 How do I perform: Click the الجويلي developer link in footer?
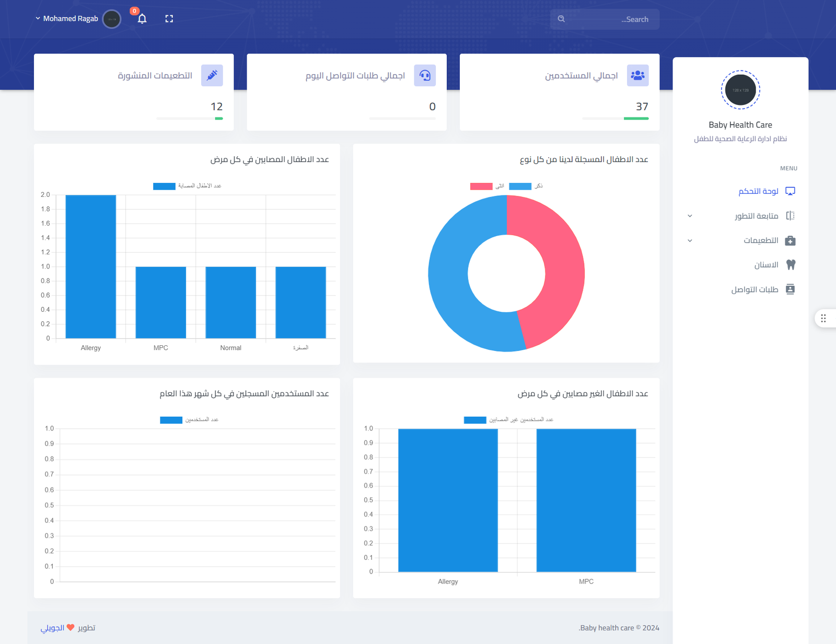point(52,628)
